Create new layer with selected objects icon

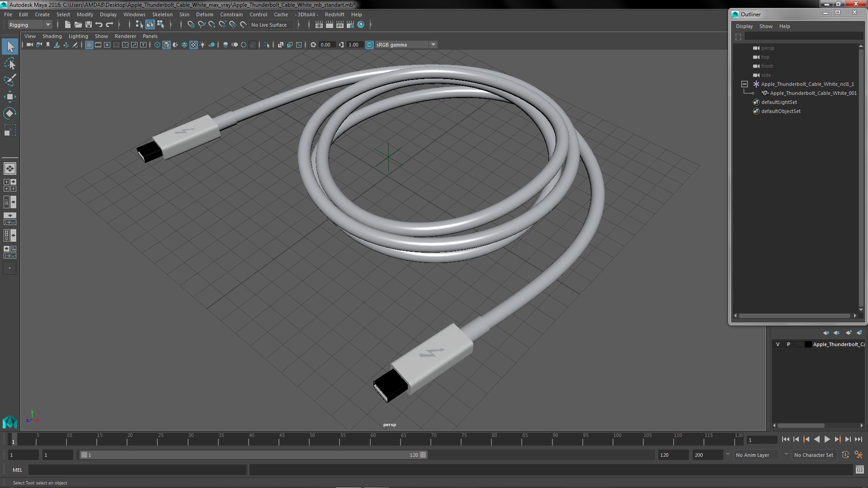pos(859,333)
